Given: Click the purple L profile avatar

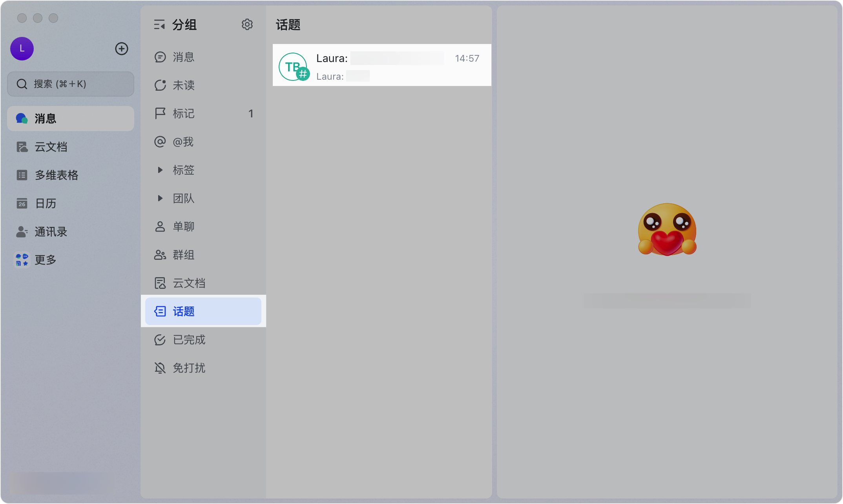Looking at the screenshot, I should tap(22, 49).
